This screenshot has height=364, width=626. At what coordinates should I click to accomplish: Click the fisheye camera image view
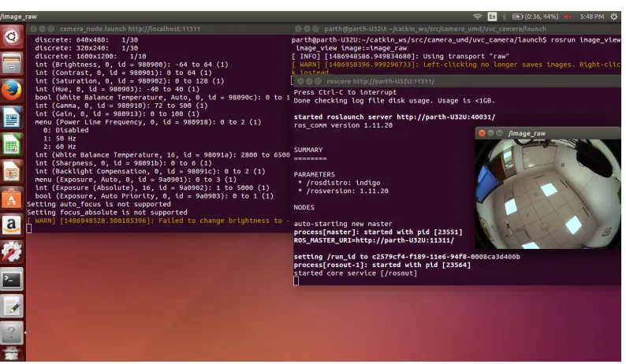547,194
